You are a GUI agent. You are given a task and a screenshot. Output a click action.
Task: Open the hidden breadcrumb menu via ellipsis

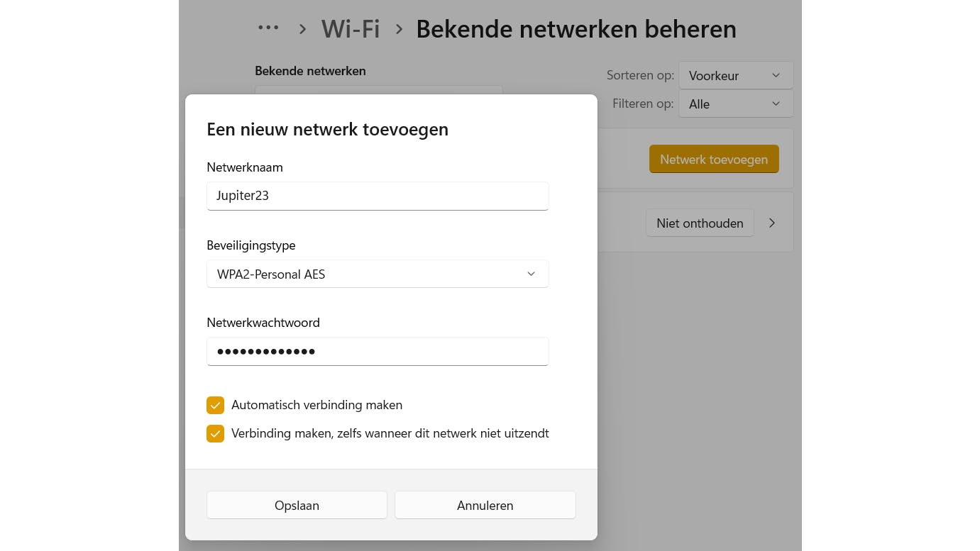point(268,28)
